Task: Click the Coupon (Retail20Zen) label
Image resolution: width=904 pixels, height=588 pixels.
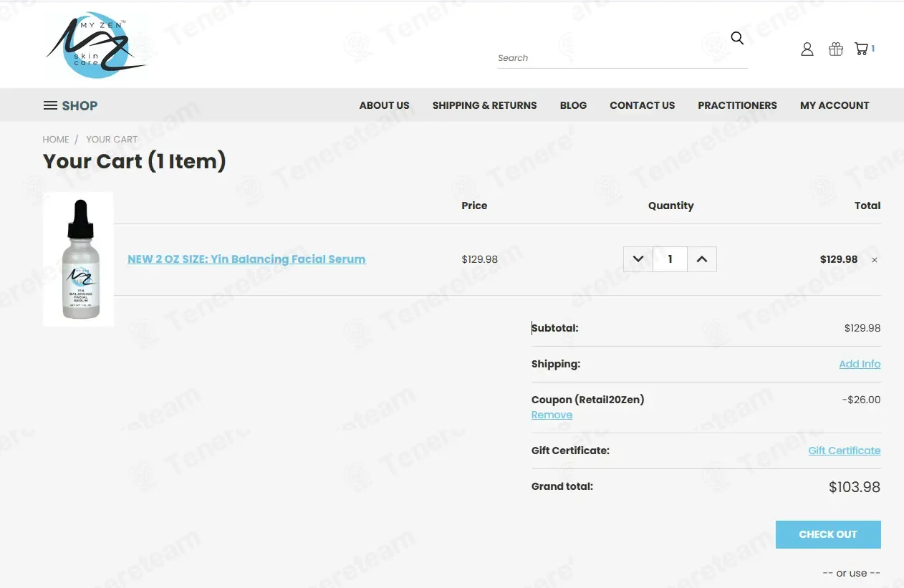Action: point(588,400)
